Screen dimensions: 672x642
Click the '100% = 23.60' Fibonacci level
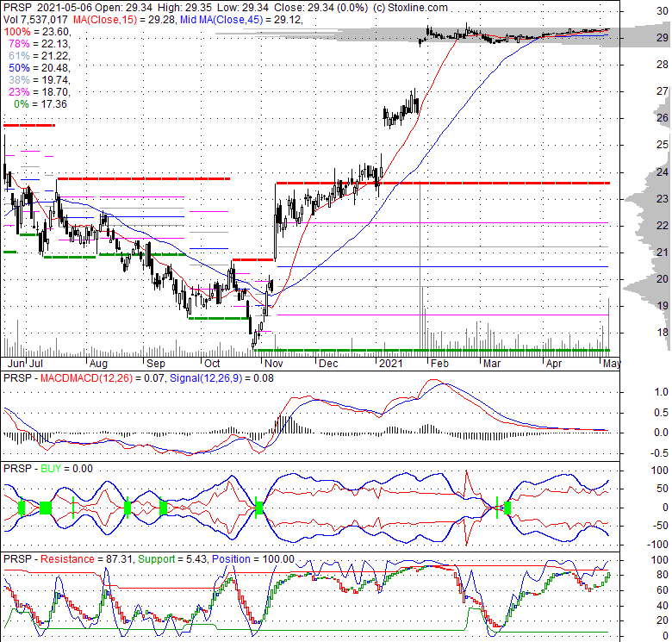pos(37,32)
